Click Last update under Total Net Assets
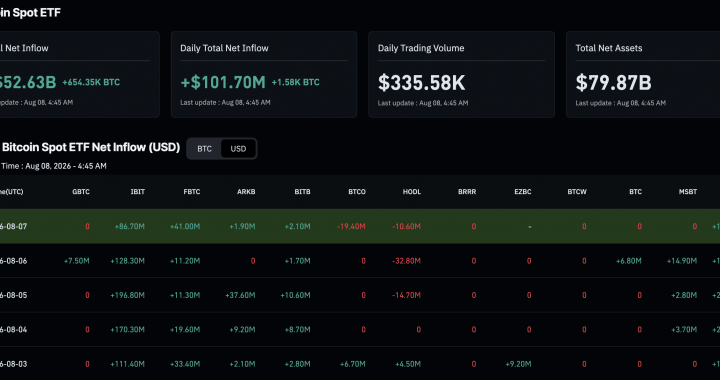720x380 pixels. click(x=621, y=103)
